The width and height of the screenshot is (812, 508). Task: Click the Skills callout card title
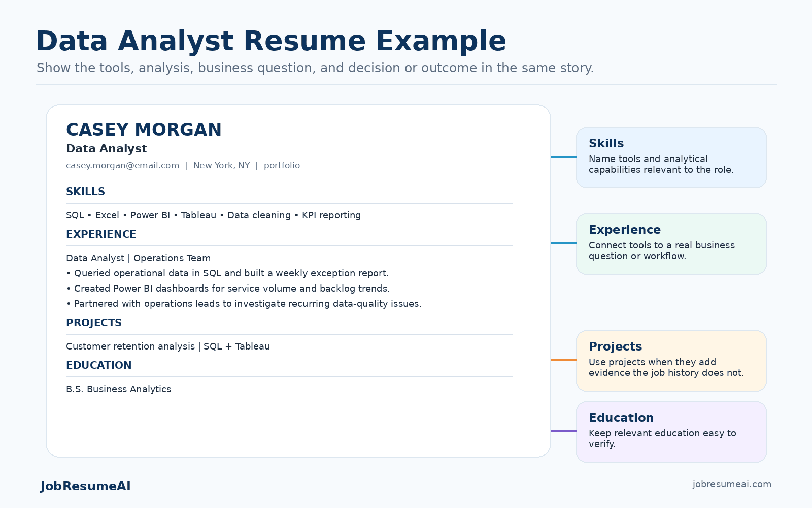[x=606, y=143]
